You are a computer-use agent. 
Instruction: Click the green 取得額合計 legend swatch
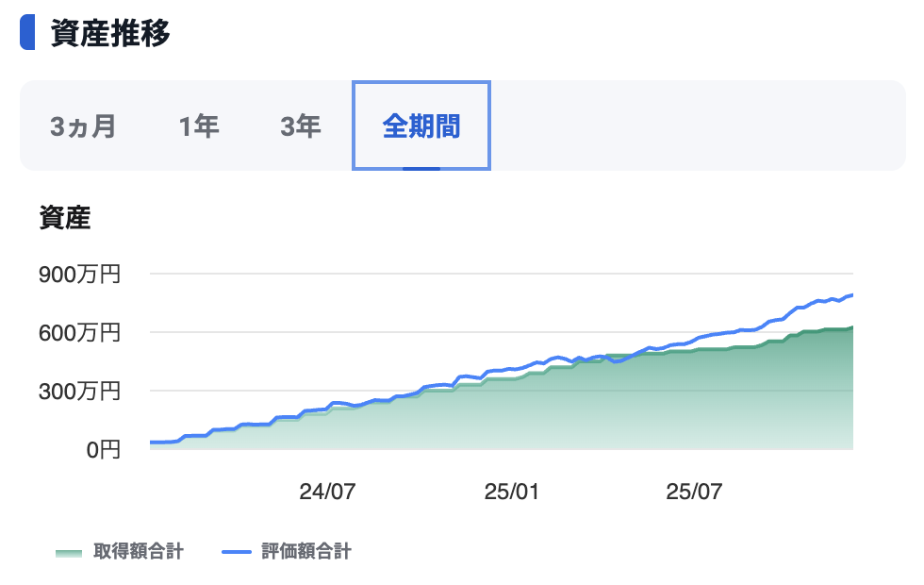click(x=69, y=553)
